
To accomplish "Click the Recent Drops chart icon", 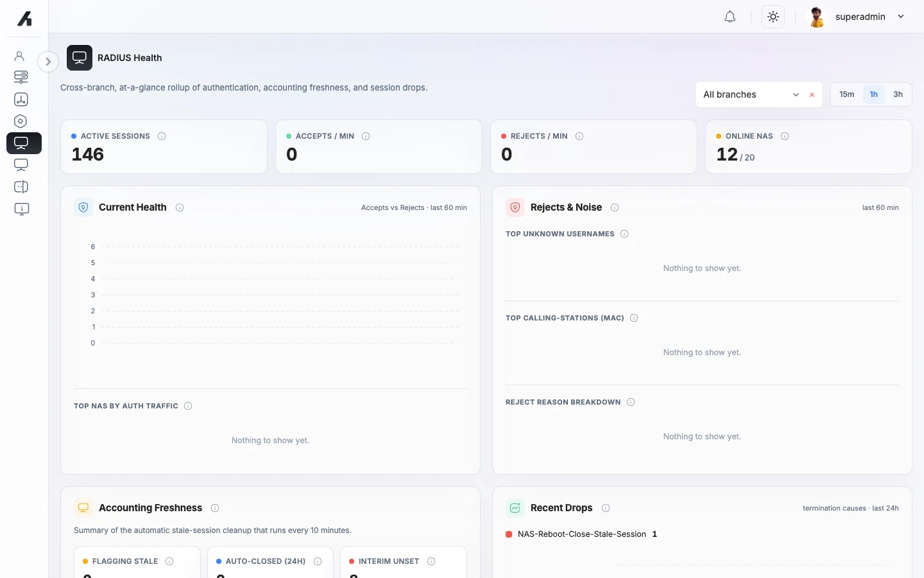I will [x=515, y=508].
